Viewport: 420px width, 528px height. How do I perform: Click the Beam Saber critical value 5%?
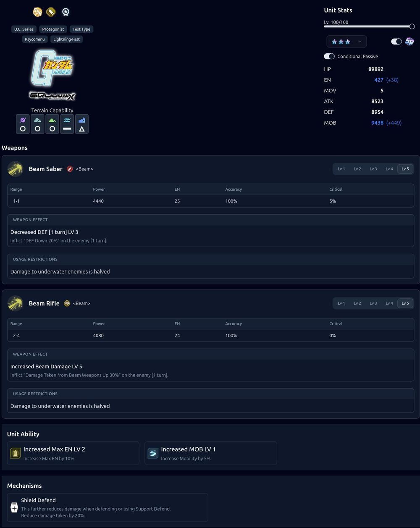coord(333,201)
